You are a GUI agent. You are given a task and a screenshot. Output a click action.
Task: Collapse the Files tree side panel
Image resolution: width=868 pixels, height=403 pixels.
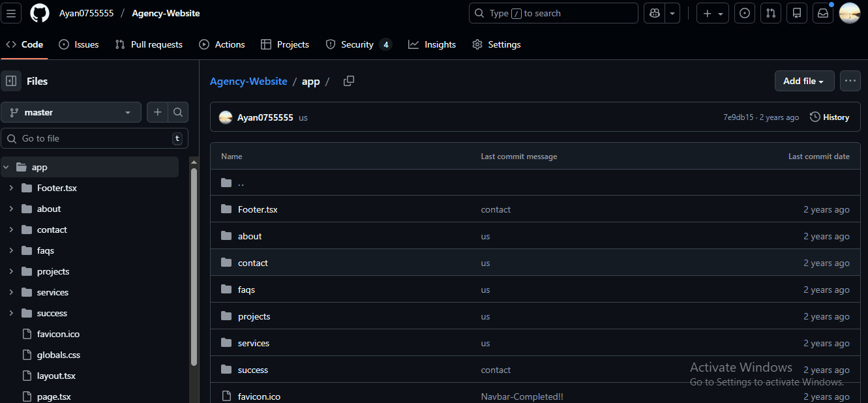(x=11, y=81)
